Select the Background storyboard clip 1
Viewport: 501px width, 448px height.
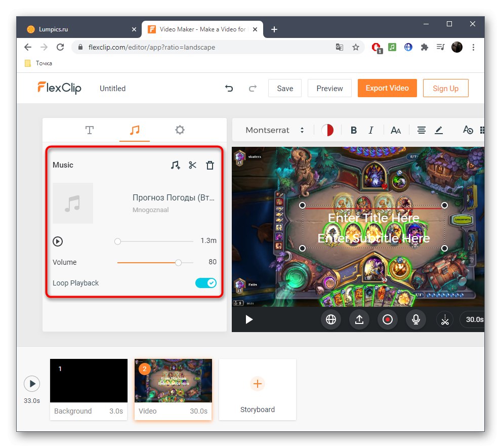point(89,389)
